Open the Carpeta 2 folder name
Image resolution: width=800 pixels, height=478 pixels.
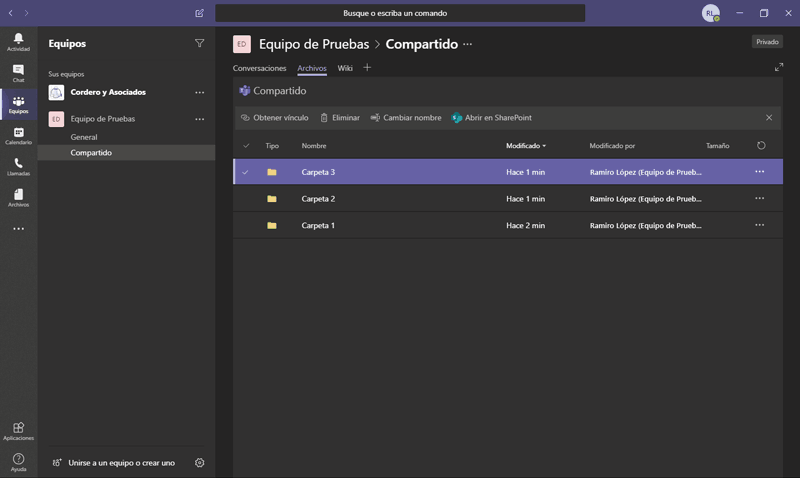pyautogui.click(x=318, y=199)
